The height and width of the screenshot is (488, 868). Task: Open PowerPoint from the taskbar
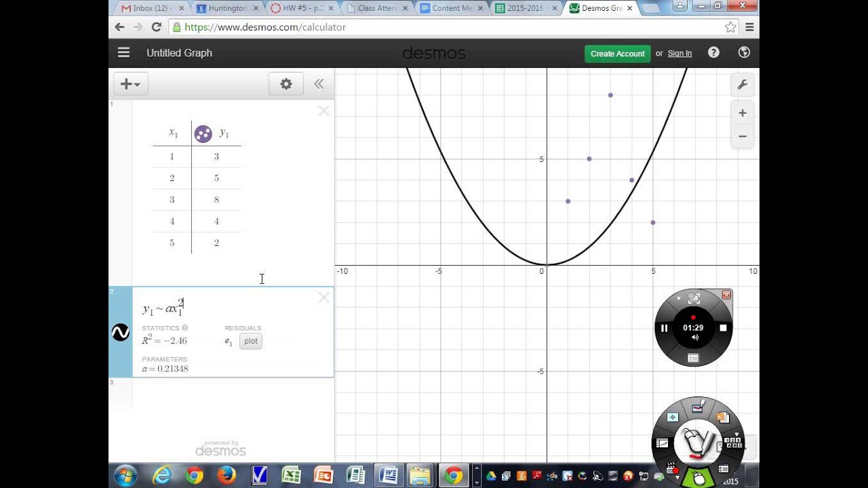323,476
